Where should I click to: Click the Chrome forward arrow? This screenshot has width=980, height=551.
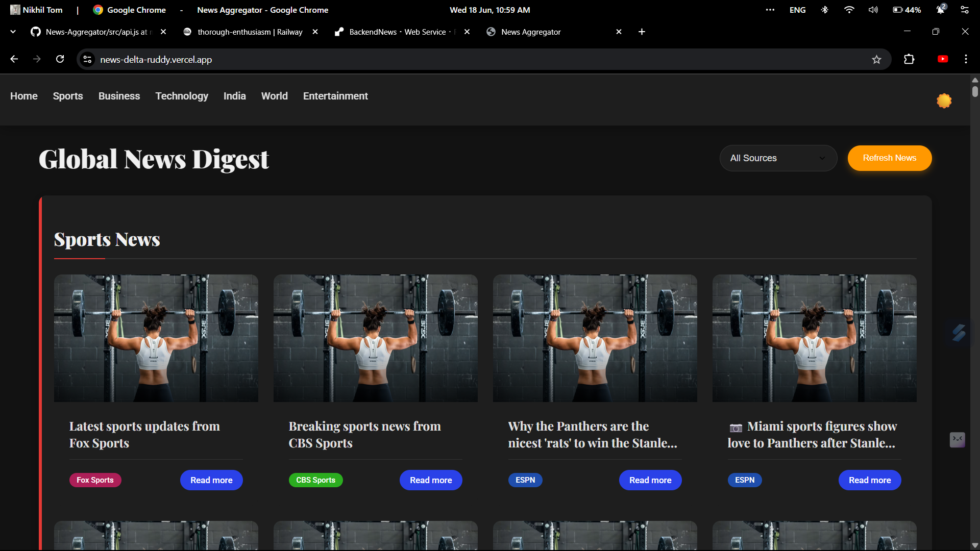click(37, 59)
